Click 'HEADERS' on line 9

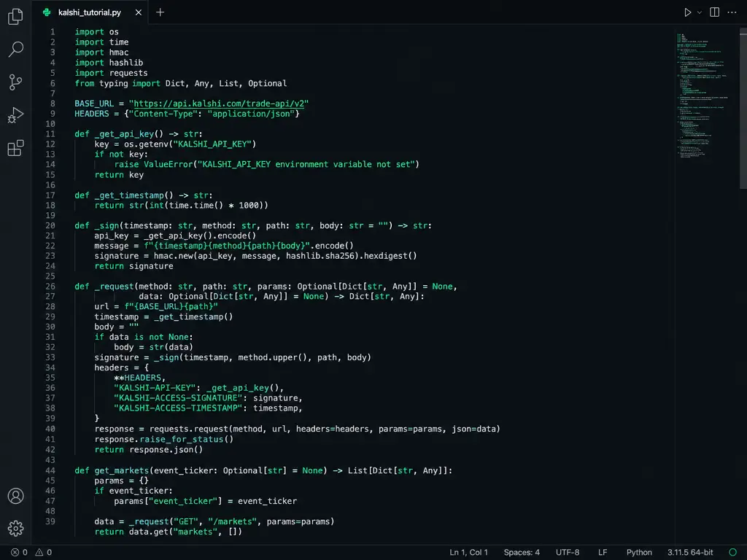pos(91,113)
